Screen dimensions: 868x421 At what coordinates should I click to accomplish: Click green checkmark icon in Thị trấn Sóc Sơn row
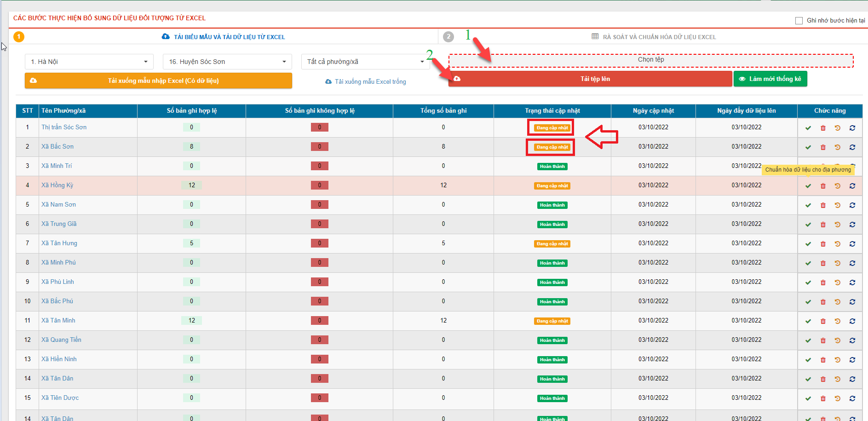tap(808, 128)
